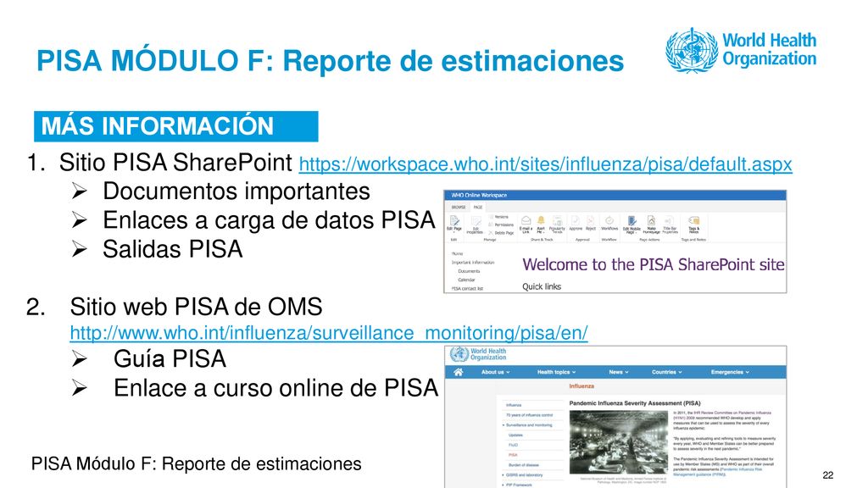Click Enlaces a carga de datos PISA
This screenshot has width=868, height=488.
pyautogui.click(x=269, y=220)
